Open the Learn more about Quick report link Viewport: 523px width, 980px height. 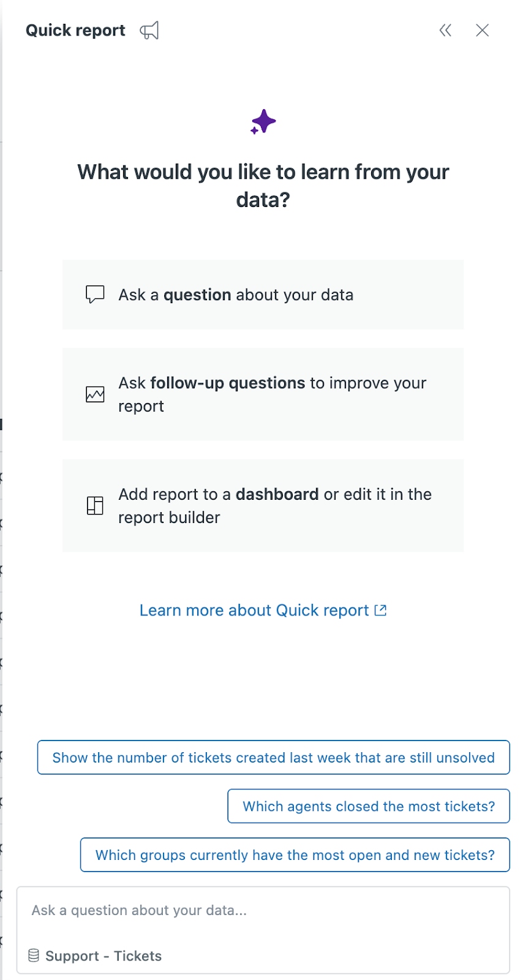coord(254,610)
